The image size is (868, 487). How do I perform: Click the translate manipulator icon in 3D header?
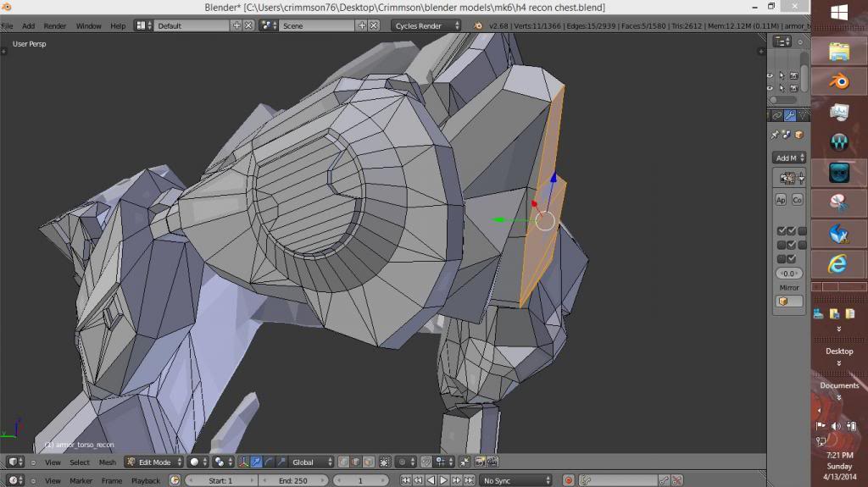(256, 462)
